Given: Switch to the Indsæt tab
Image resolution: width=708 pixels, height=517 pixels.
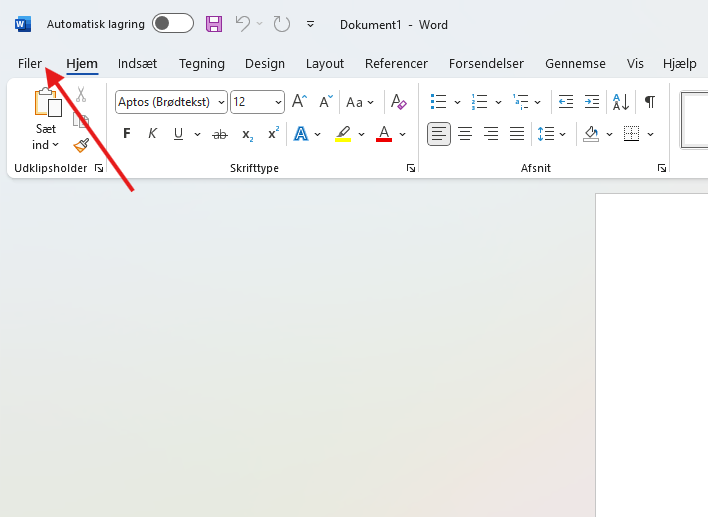Looking at the screenshot, I should (138, 63).
